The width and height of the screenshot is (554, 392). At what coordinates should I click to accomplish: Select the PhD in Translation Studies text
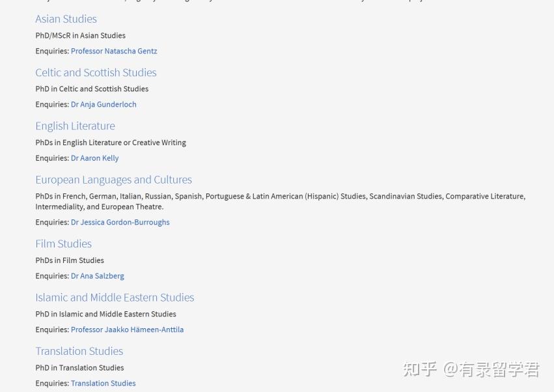pyautogui.click(x=79, y=368)
